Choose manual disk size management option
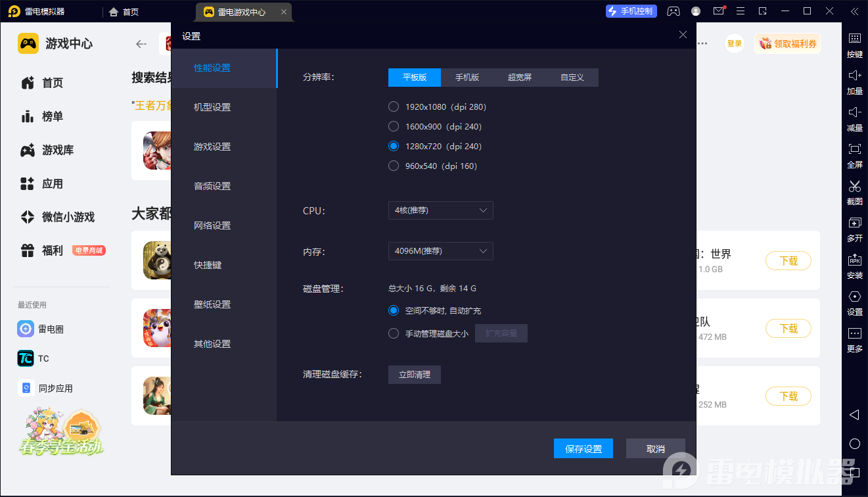The width and height of the screenshot is (868, 497). pos(394,333)
